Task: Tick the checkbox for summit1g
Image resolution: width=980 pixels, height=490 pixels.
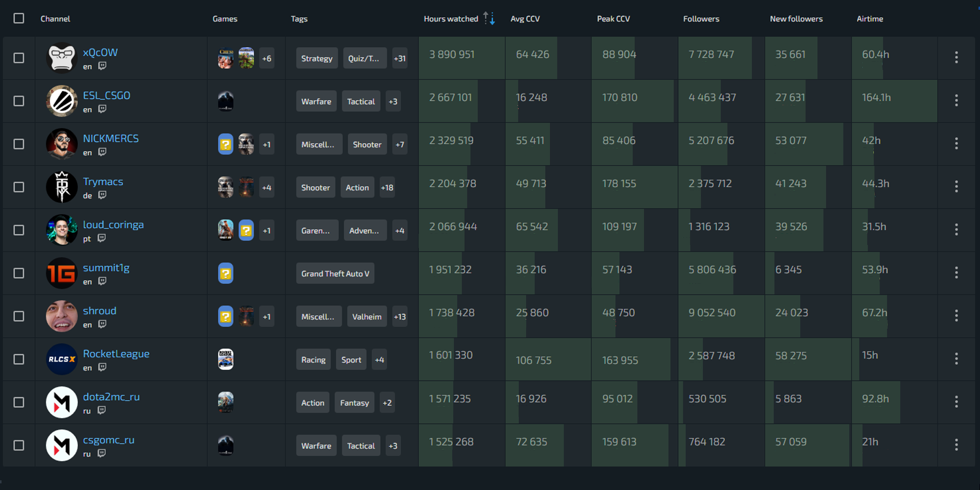Action: 19,273
